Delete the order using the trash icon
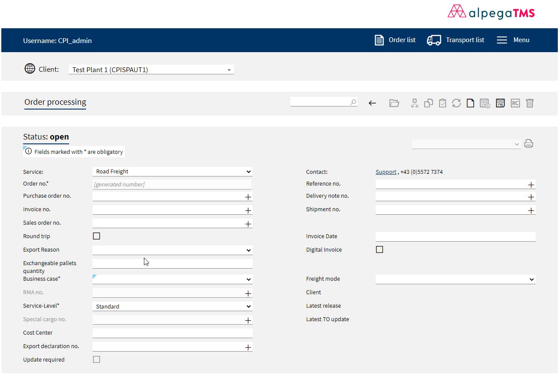Viewport: 560px width, 392px height. [x=530, y=103]
